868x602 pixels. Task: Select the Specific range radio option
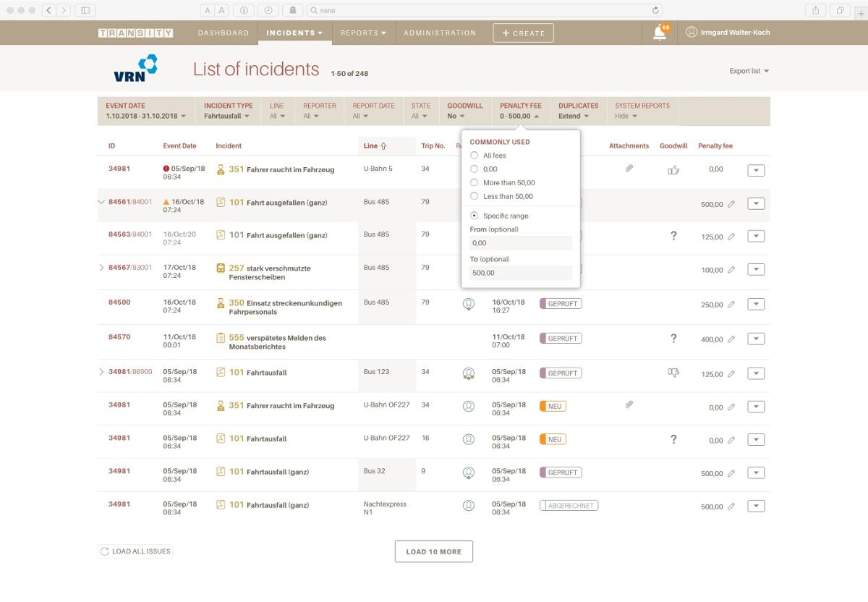pyautogui.click(x=474, y=216)
